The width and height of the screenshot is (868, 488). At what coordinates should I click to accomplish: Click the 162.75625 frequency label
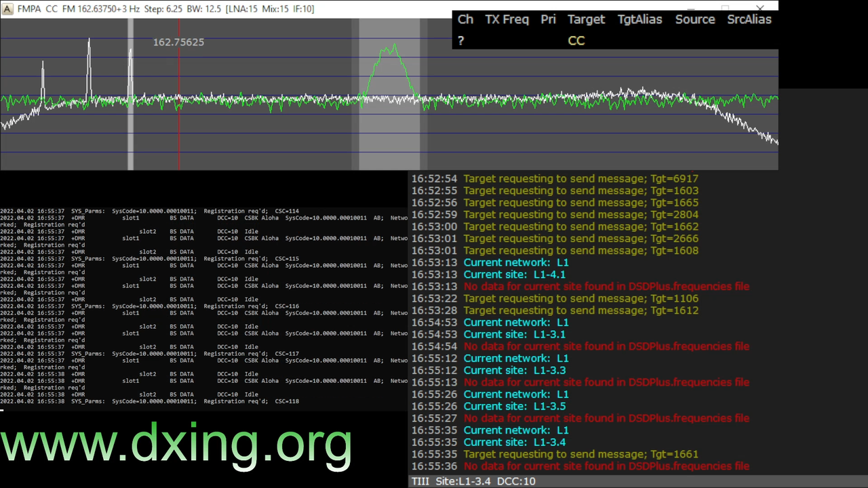(x=178, y=42)
